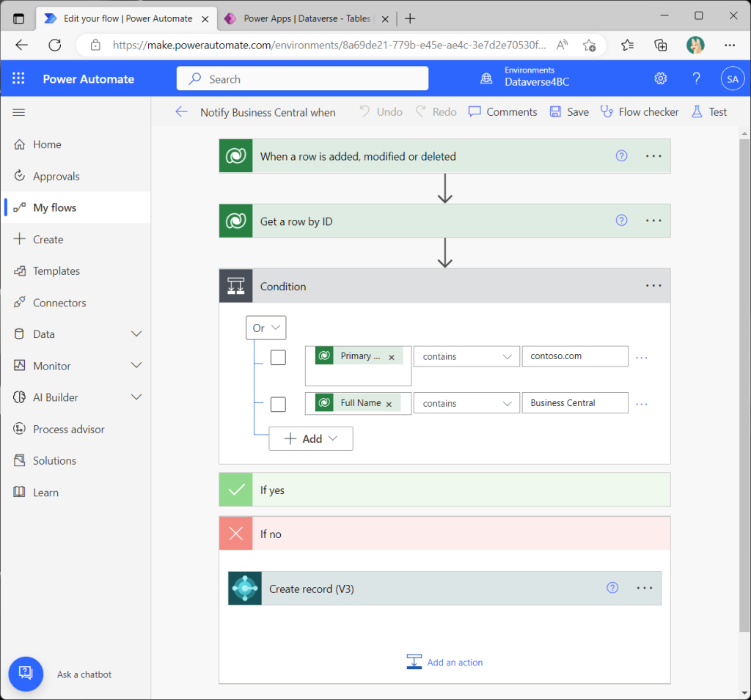The image size is (751, 700).
Task: Edit the 'contoso.com' condition value field
Action: point(575,356)
